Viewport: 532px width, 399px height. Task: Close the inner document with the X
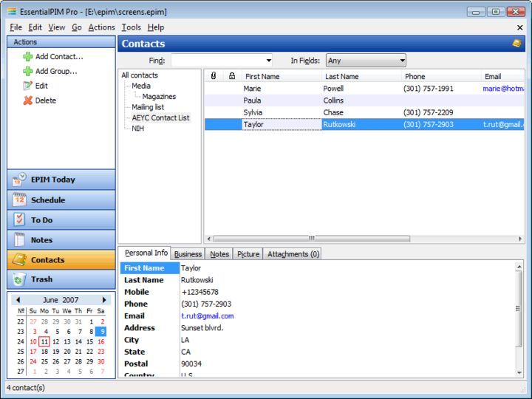pos(519,27)
